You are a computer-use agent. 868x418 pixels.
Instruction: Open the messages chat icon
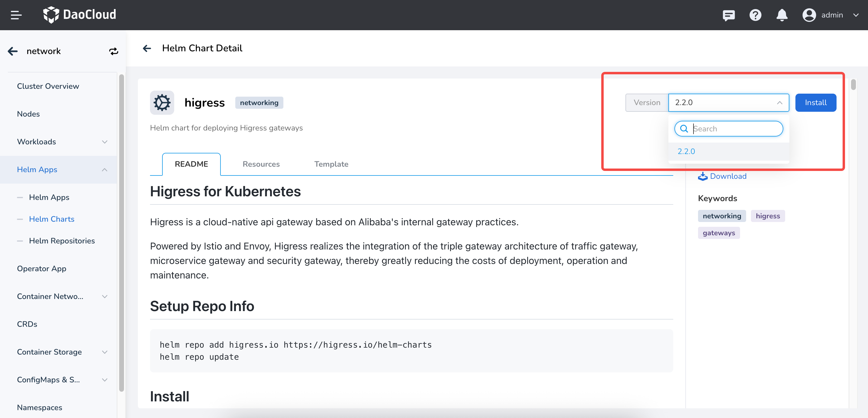click(x=729, y=15)
